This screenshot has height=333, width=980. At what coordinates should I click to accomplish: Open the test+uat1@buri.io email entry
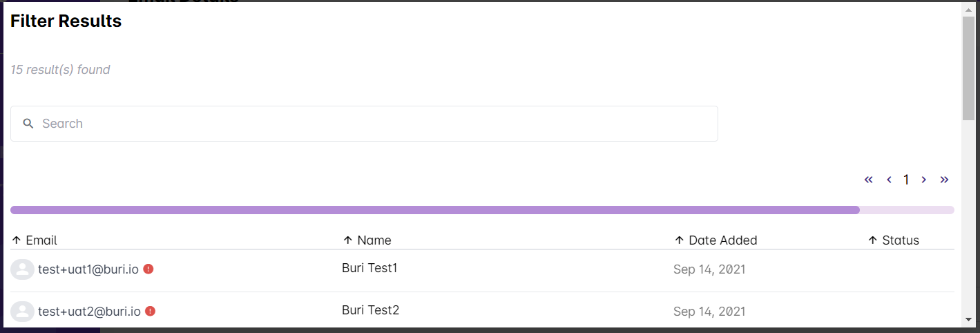[x=88, y=269]
